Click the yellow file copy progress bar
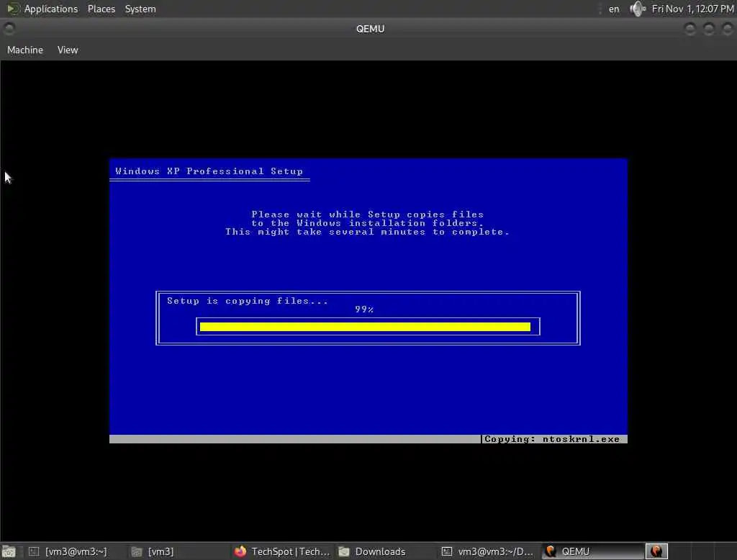The height and width of the screenshot is (560, 737). tap(365, 327)
